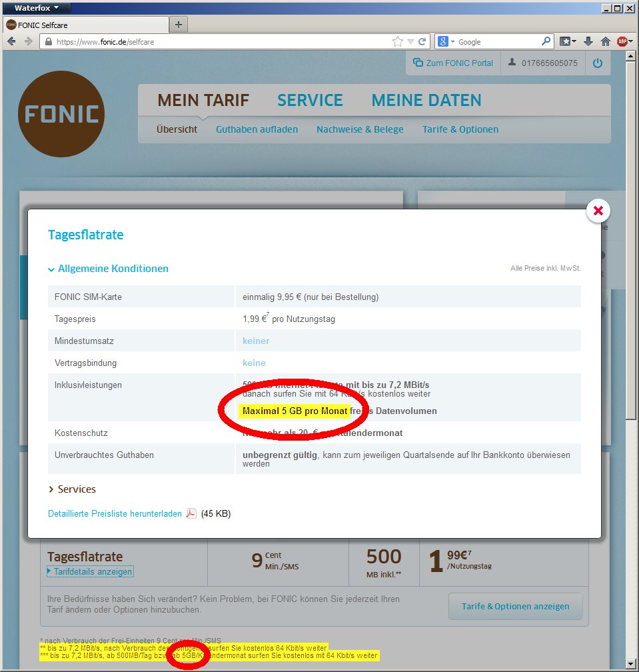This screenshot has height=672, width=639.
Task: Open the MEINE DATEN main menu
Action: tap(426, 100)
